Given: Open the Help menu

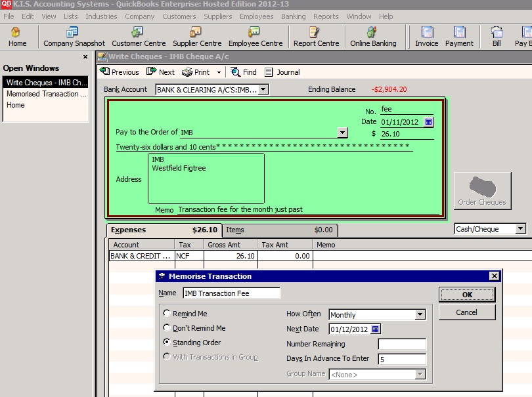Looking at the screenshot, I should pos(386,16).
